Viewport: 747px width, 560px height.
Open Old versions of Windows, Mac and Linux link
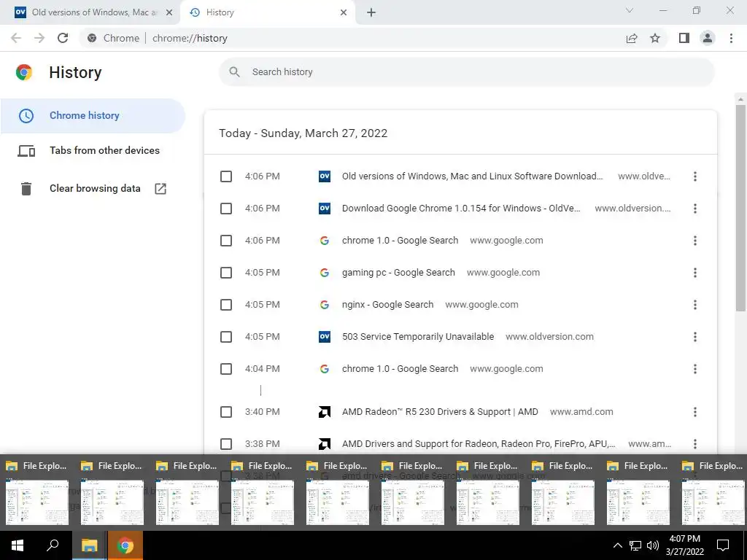[472, 176]
